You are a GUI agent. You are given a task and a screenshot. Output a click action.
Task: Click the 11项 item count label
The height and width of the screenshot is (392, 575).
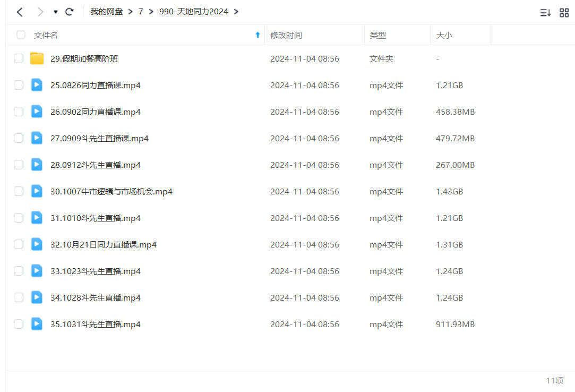click(x=554, y=381)
